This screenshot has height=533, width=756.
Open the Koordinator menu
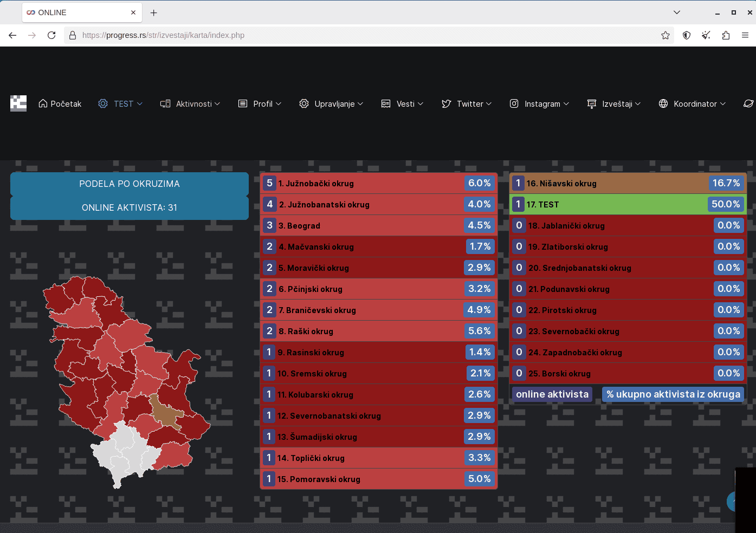(x=692, y=103)
